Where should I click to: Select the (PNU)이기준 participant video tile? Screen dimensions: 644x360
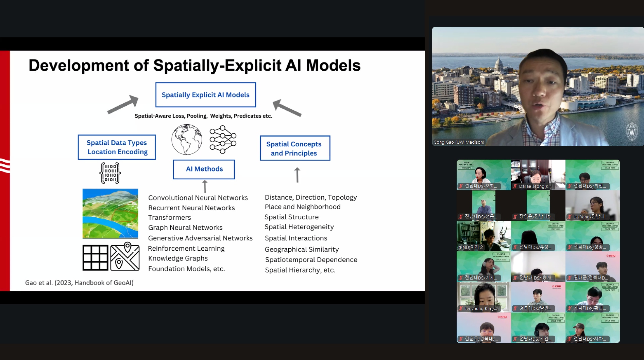pyautogui.click(x=484, y=236)
